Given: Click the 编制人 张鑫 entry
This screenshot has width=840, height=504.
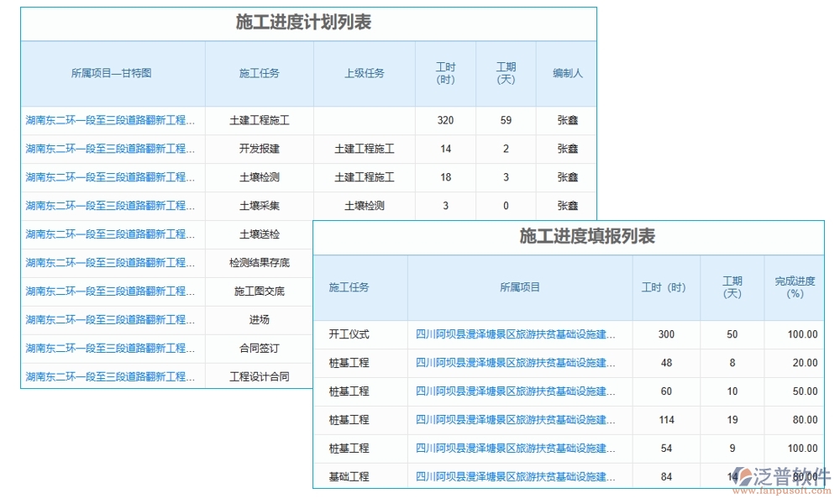Looking at the screenshot, I should (x=568, y=120).
